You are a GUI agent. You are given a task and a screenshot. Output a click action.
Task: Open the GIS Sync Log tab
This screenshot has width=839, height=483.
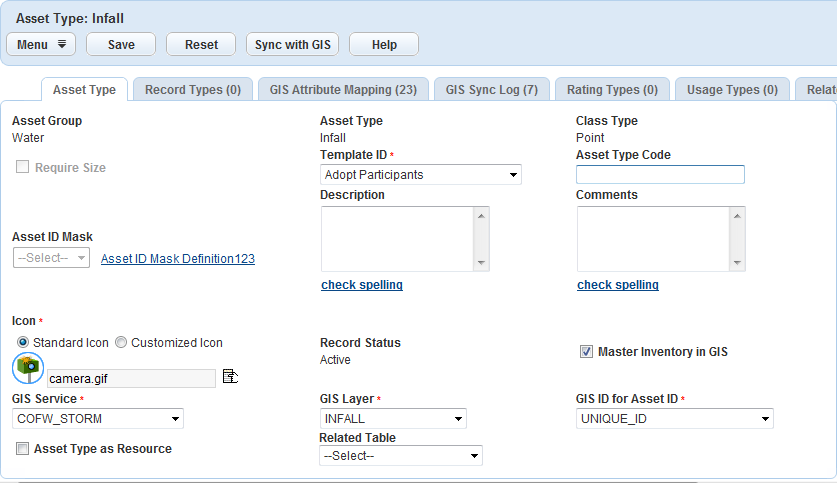pos(491,90)
